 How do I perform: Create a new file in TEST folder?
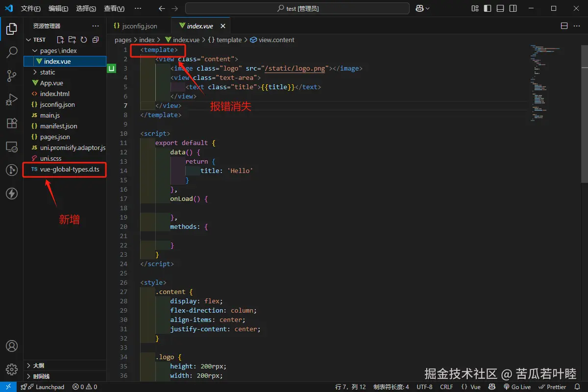click(x=60, y=40)
